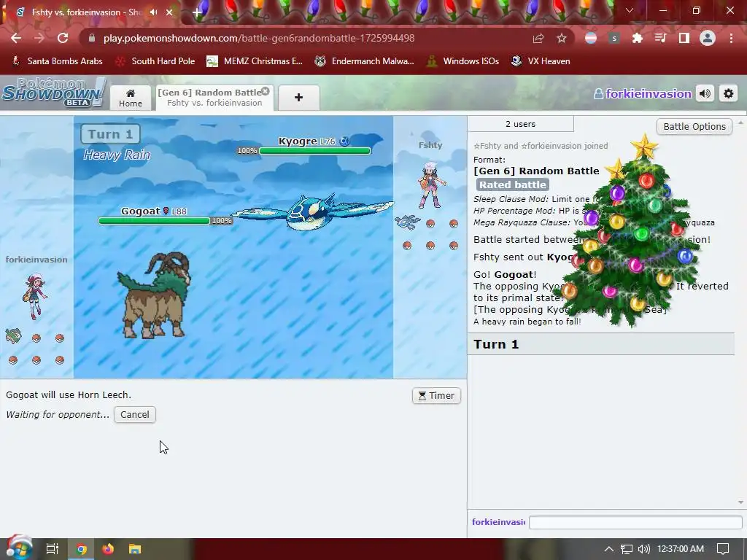Switch to Chrome on the taskbar
The width and height of the screenshot is (747, 560).
(81, 549)
